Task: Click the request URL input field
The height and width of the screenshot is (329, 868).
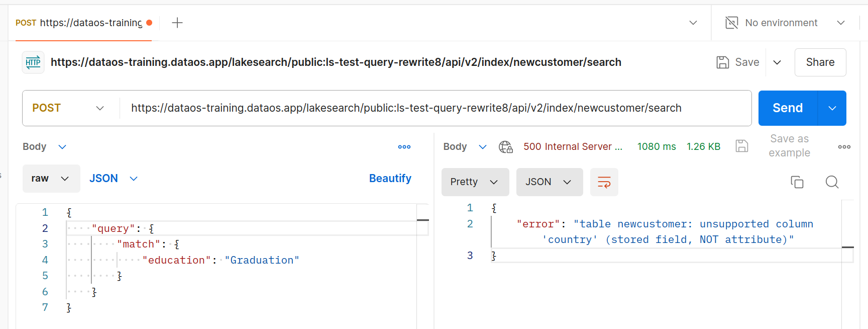Action: 435,108
